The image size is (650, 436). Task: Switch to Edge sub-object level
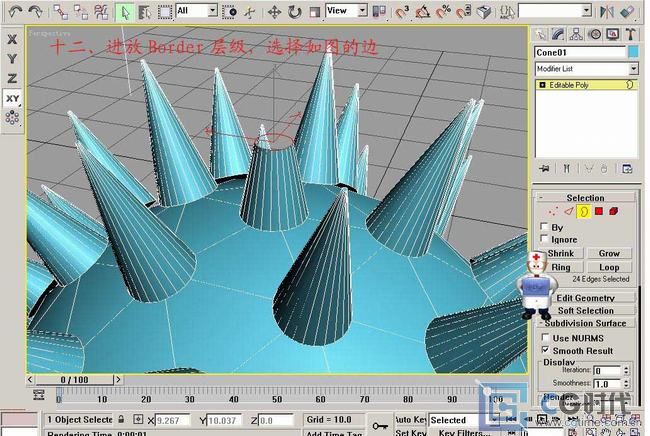pyautogui.click(x=568, y=212)
